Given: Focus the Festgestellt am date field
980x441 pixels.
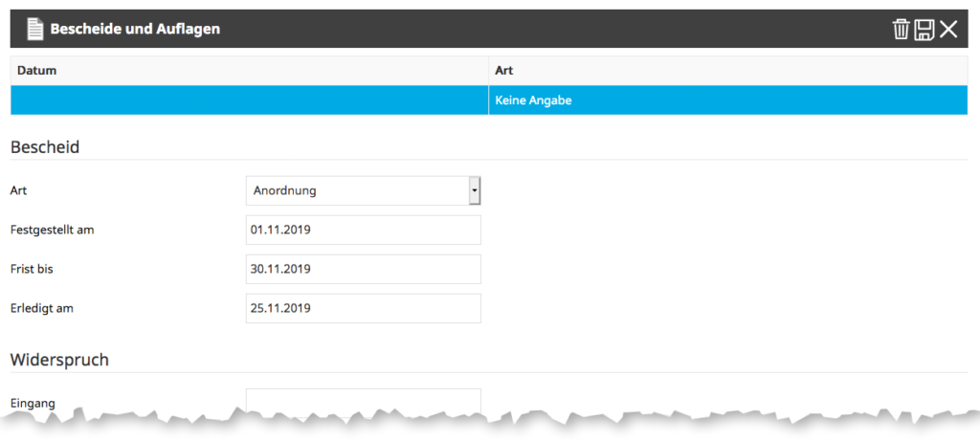Looking at the screenshot, I should click(363, 230).
